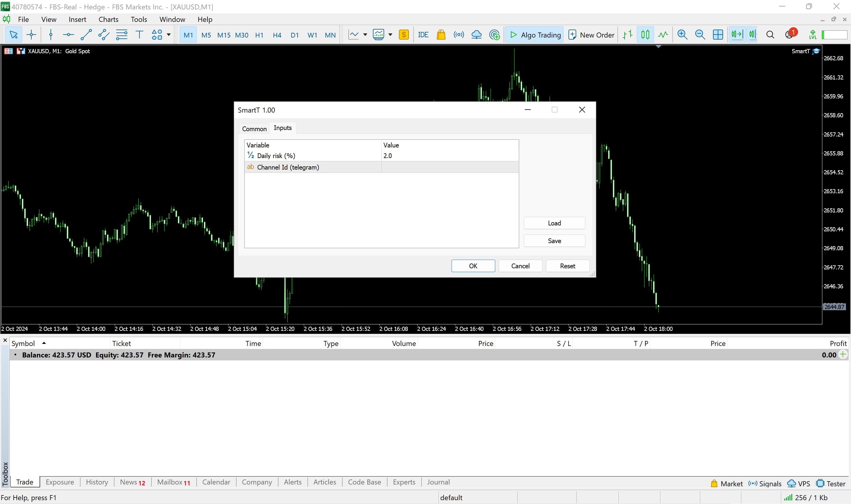Screen dimensions: 851x504
Task: Switch chart to M15 timeframe
Action: coord(224,35)
